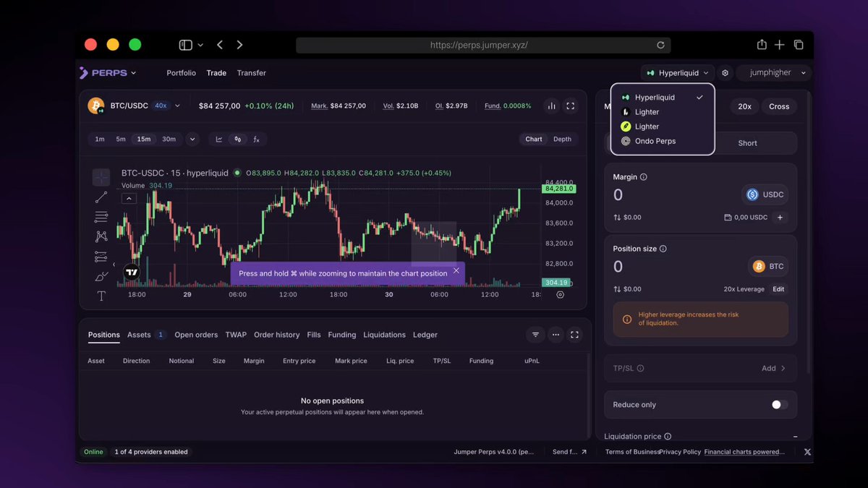Click the bar-chart stats icon beside Fund. rate

552,106
